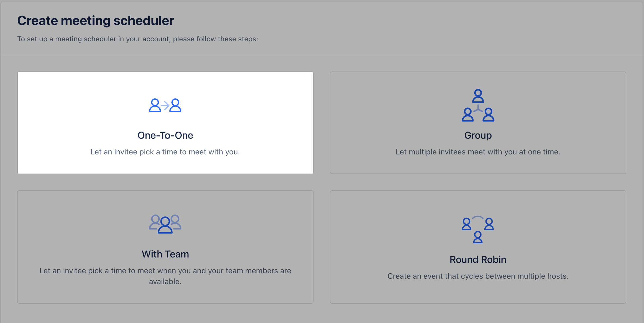644x323 pixels.
Task: Click the With Team people icon
Action: (x=165, y=224)
